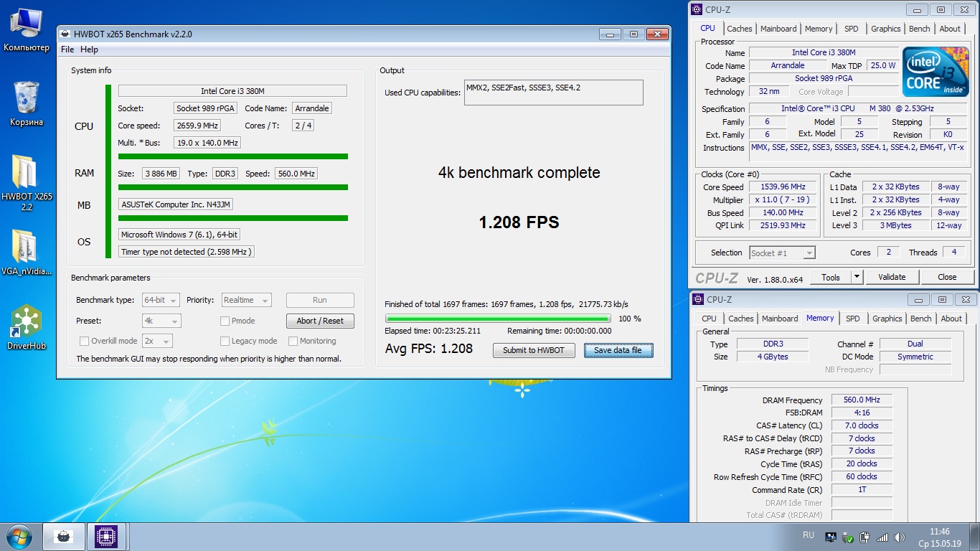The width and height of the screenshot is (980, 551).
Task: Click the Command Rate 1T value
Action: tap(862, 490)
